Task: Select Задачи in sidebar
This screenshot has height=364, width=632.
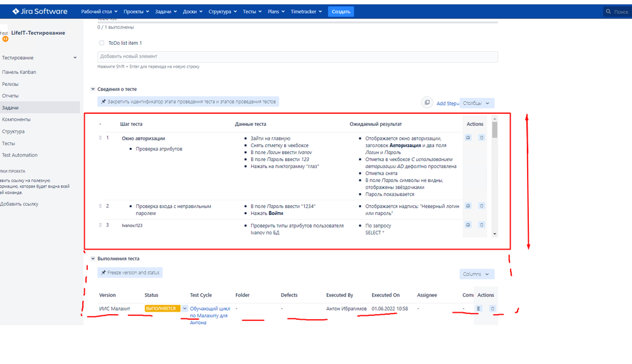Action: 39,107
